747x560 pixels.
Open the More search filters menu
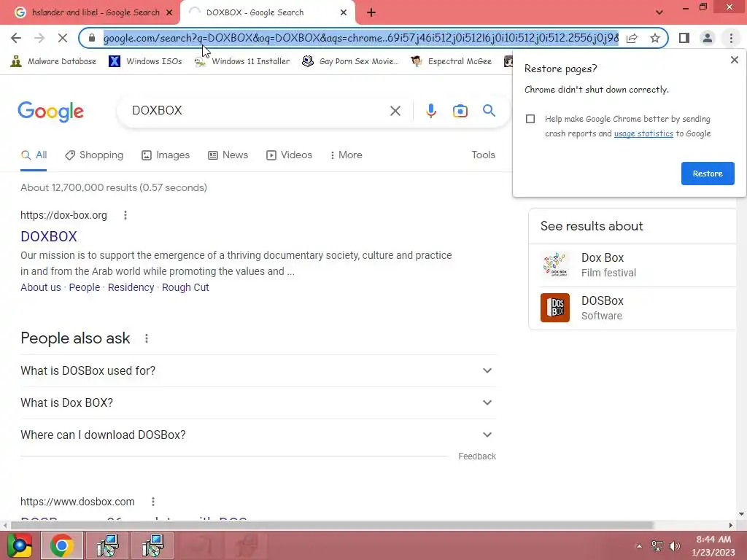point(346,155)
